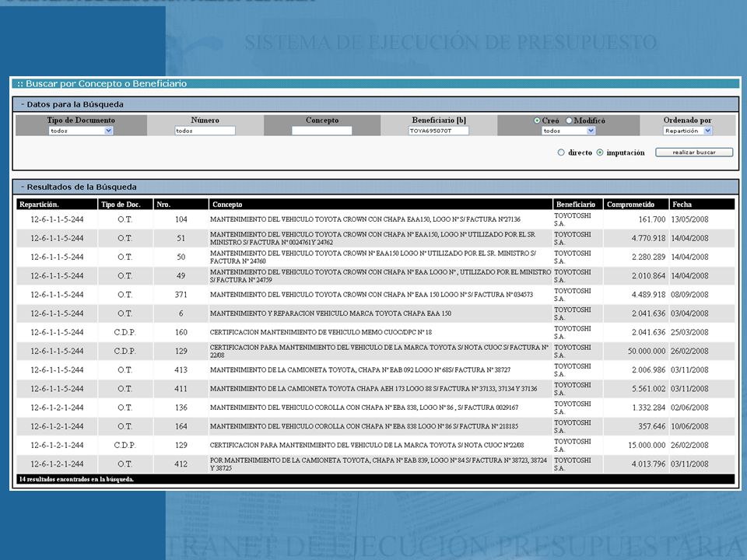Click document number 6

click(181, 313)
